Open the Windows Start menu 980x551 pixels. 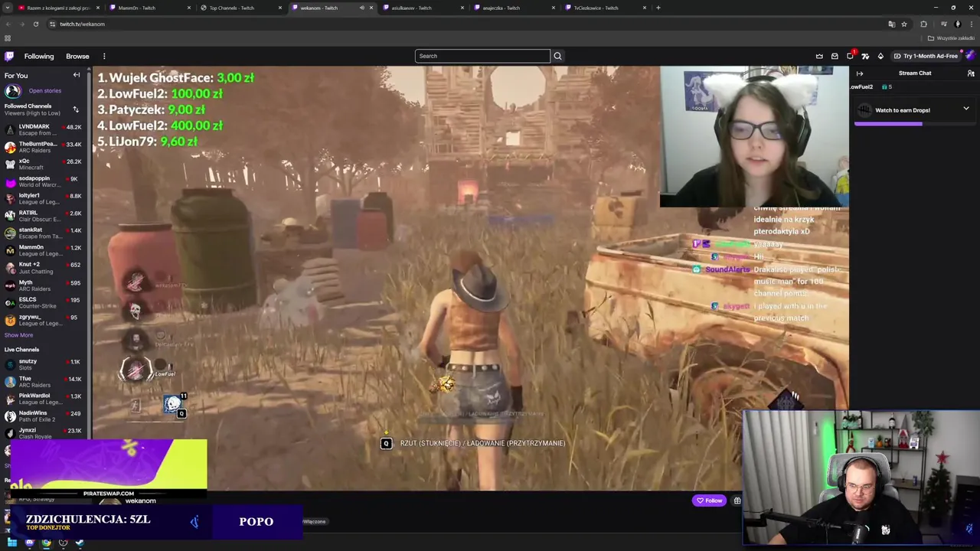point(12,543)
